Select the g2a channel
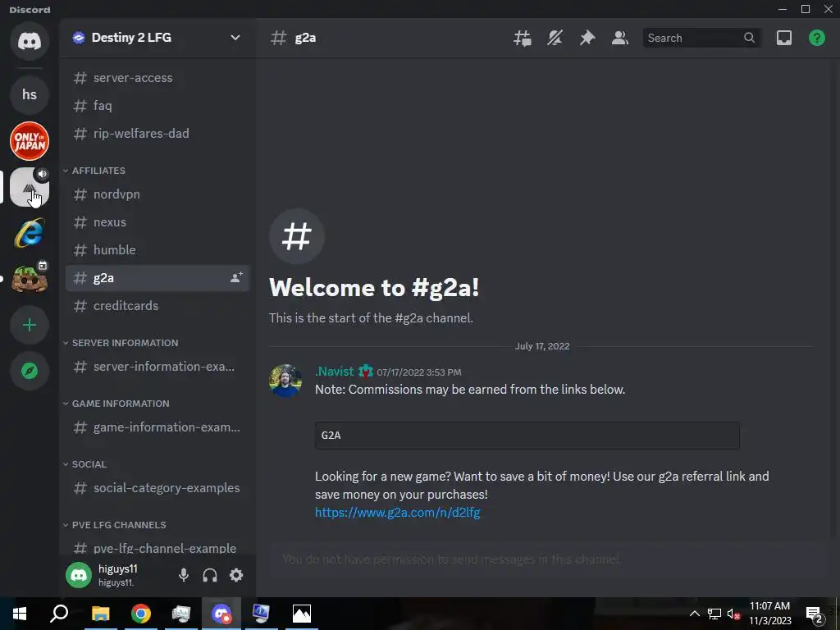Image resolution: width=840 pixels, height=630 pixels. point(157,278)
